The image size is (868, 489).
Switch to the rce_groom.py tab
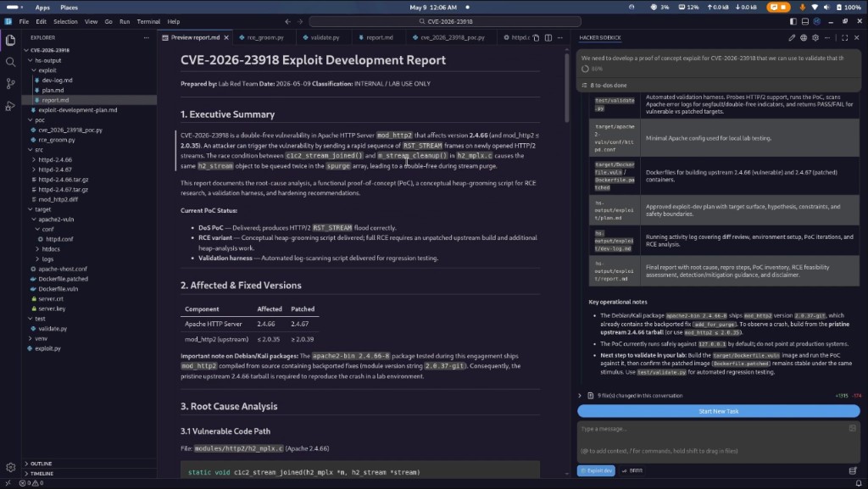265,37
